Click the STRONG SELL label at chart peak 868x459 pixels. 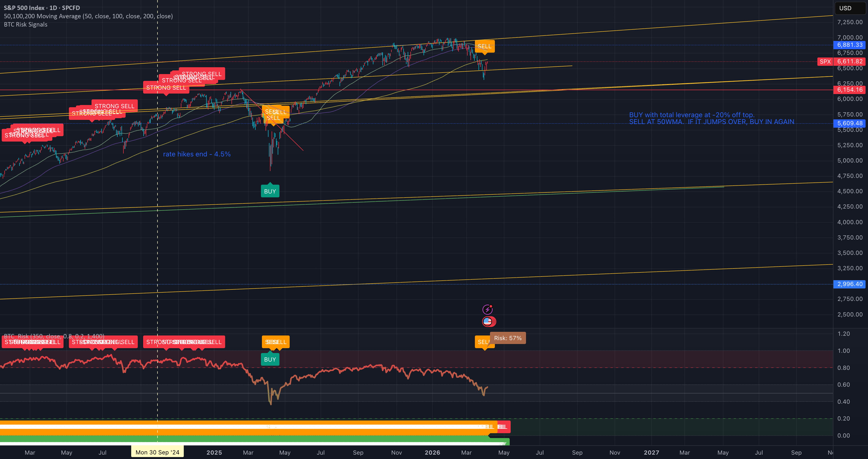coord(202,74)
